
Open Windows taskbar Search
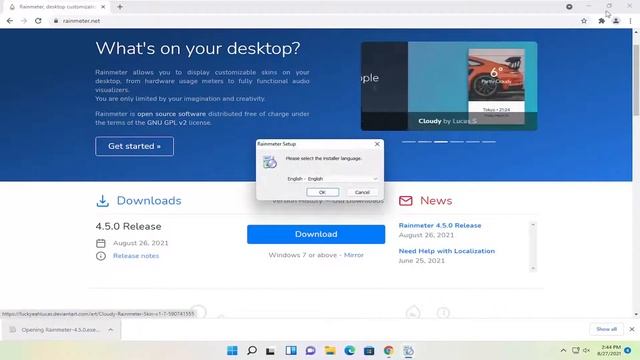click(x=252, y=351)
